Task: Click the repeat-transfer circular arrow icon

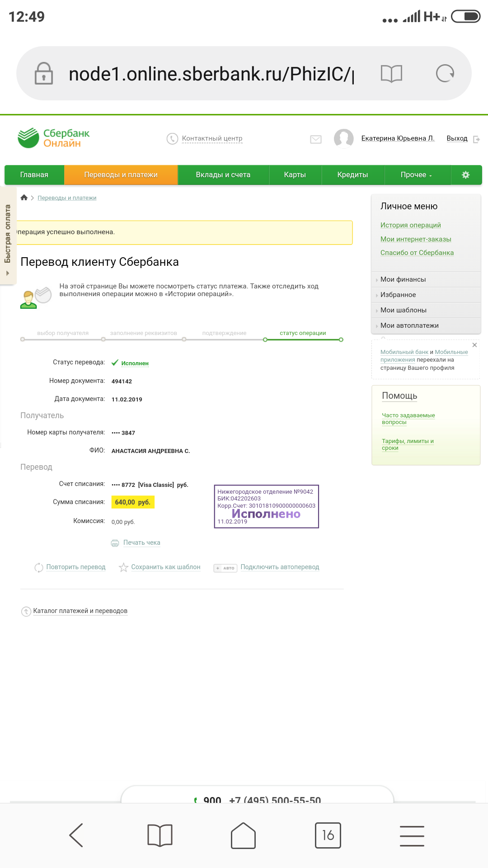Action: (x=39, y=567)
